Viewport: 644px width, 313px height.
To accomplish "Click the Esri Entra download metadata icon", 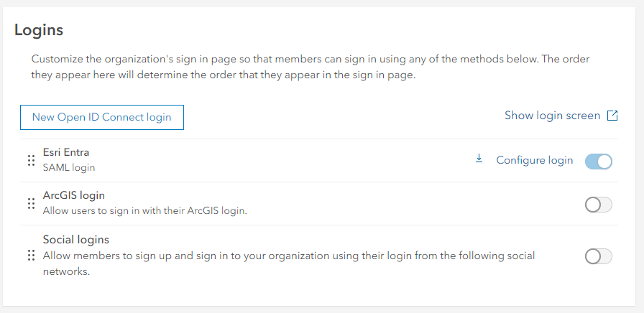I will coord(479,159).
